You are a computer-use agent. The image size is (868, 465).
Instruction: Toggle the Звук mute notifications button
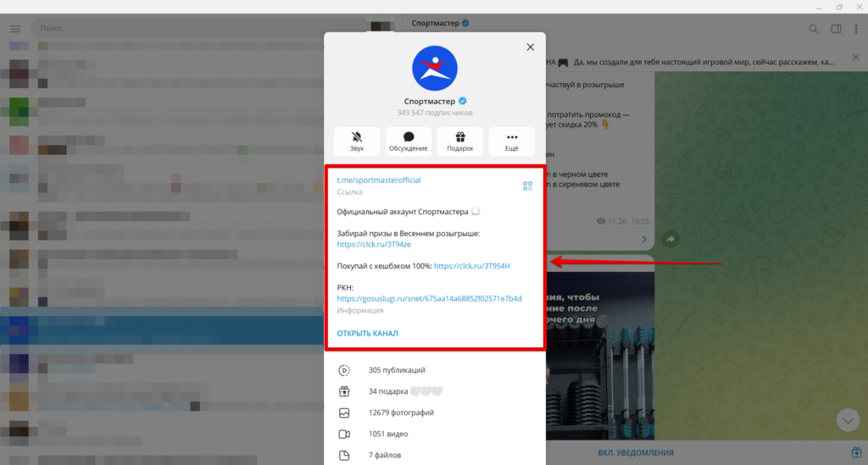[357, 141]
